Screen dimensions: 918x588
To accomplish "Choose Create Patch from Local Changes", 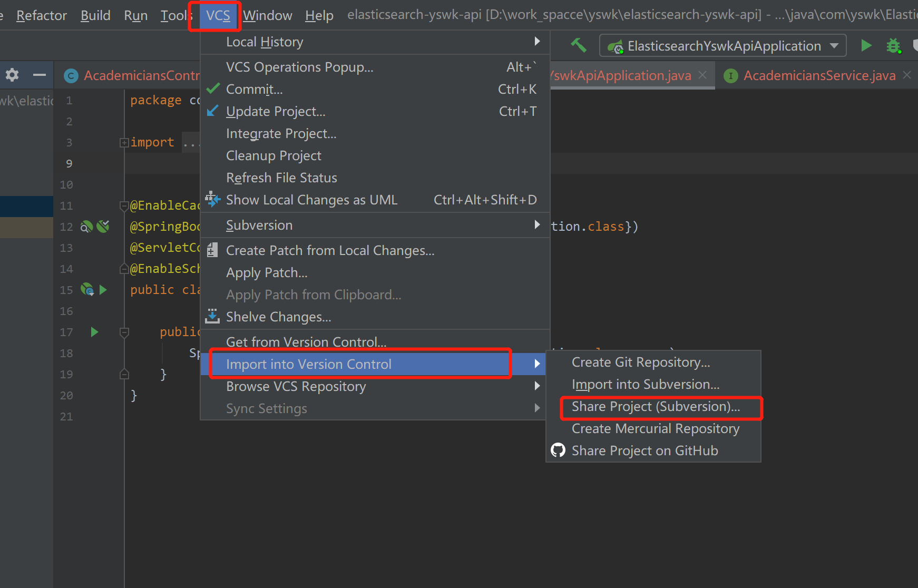I will tap(375, 250).
